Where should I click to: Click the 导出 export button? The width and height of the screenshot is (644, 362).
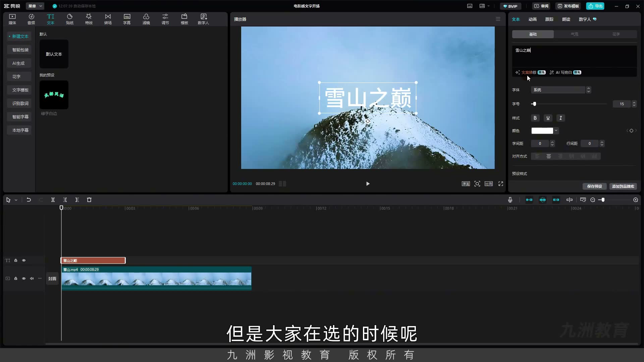pos(595,6)
